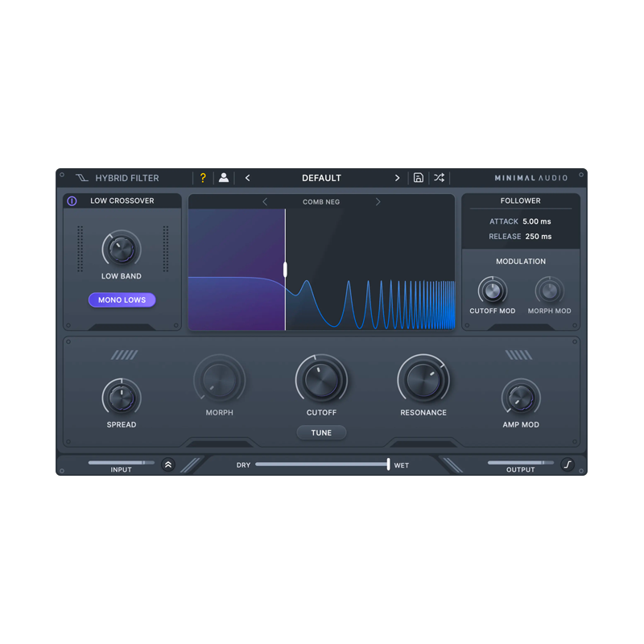Screen dimensions: 644x644
Task: Open the Default preset name menu
Action: pyautogui.click(x=321, y=178)
